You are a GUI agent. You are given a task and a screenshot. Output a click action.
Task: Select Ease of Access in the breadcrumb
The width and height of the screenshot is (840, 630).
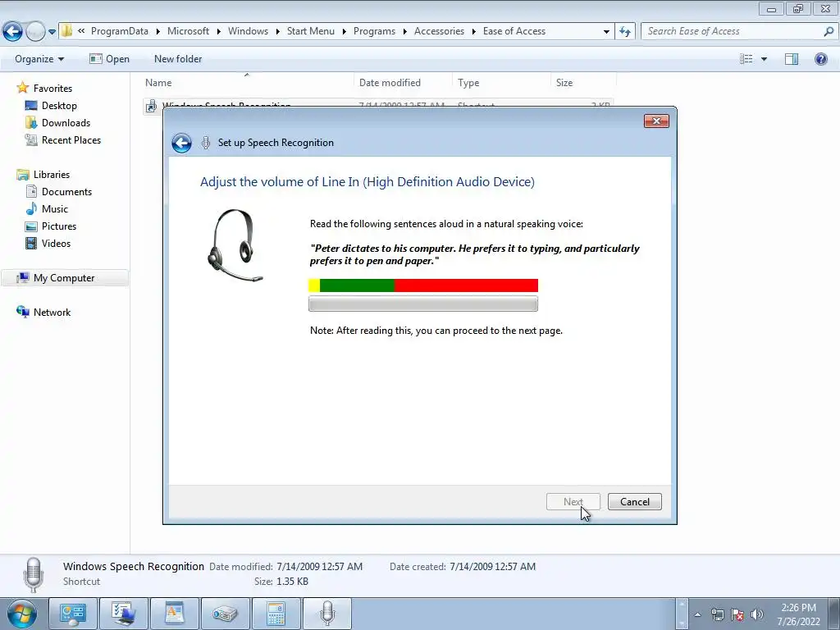tap(514, 31)
